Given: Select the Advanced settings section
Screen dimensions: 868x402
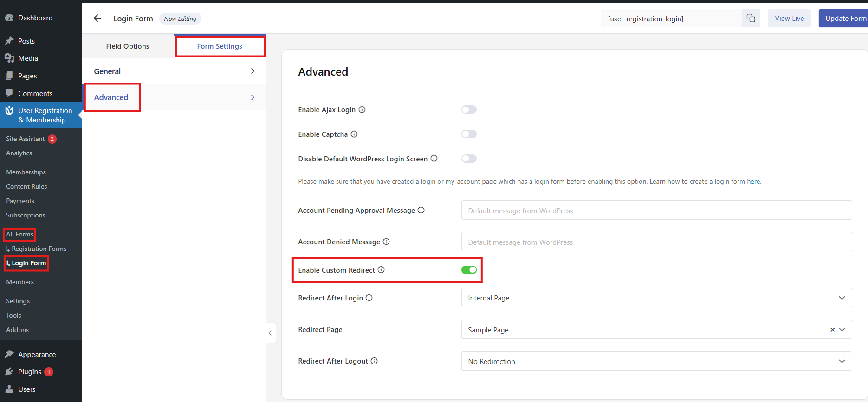Looking at the screenshot, I should pos(174,97).
